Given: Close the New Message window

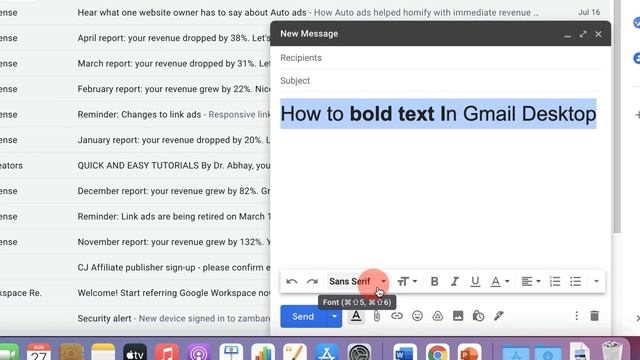Looking at the screenshot, I should 598,34.
